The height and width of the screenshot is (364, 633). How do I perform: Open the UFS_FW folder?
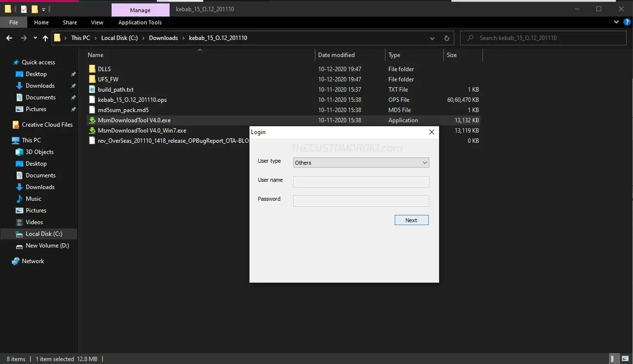tap(108, 79)
